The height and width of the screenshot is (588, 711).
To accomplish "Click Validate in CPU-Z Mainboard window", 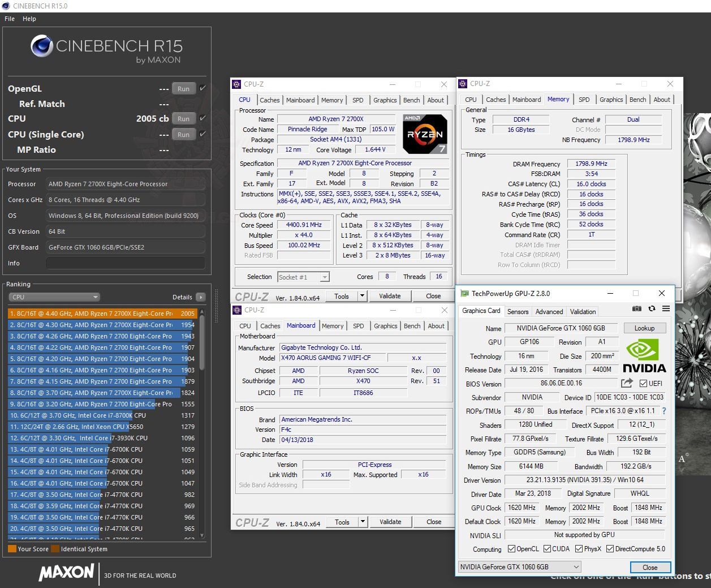I will (x=390, y=522).
